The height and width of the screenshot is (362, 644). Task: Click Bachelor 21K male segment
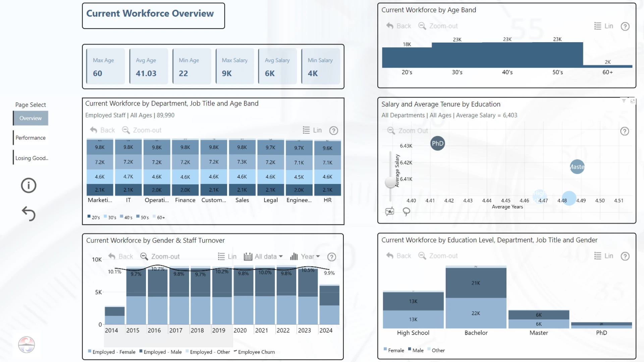[x=476, y=283]
